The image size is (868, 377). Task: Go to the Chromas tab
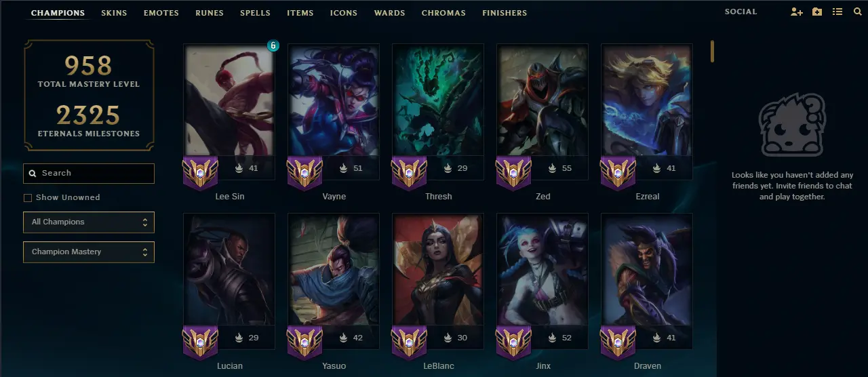[x=443, y=13]
